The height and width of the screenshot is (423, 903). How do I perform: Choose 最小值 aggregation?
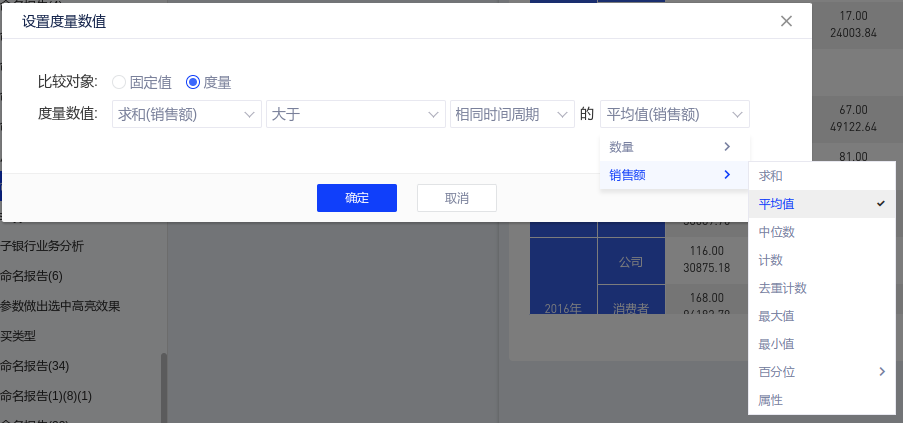821,344
